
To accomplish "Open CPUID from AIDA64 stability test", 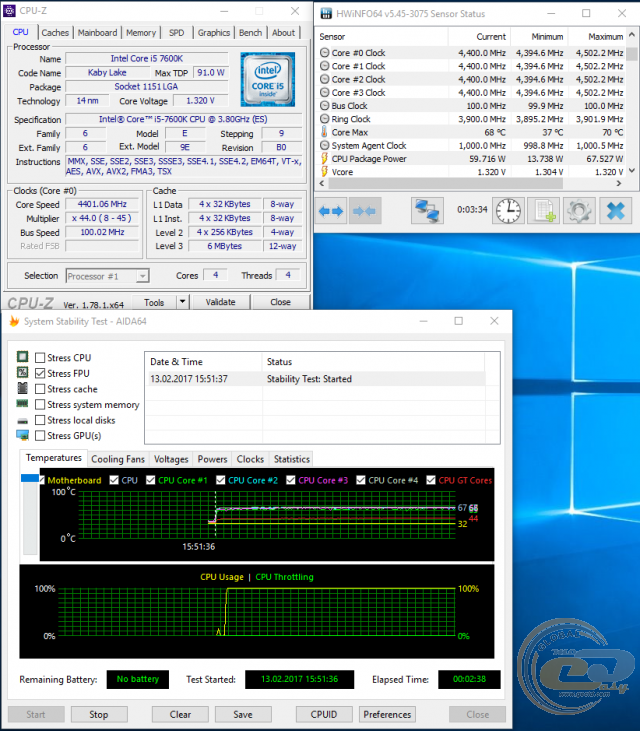I will 324,714.
